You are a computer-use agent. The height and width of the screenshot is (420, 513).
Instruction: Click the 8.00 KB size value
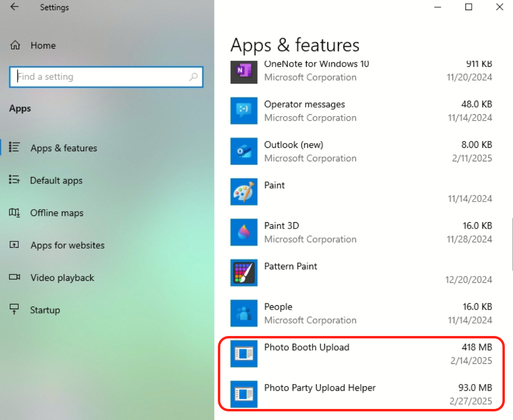point(477,144)
